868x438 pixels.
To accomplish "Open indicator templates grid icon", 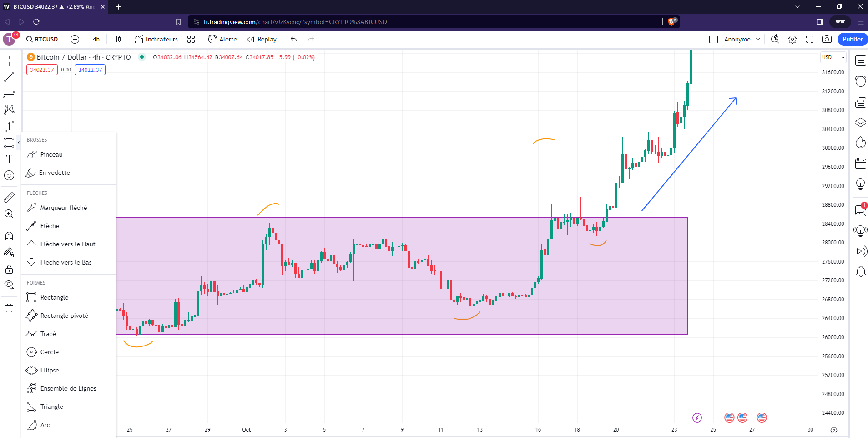I will pos(191,39).
